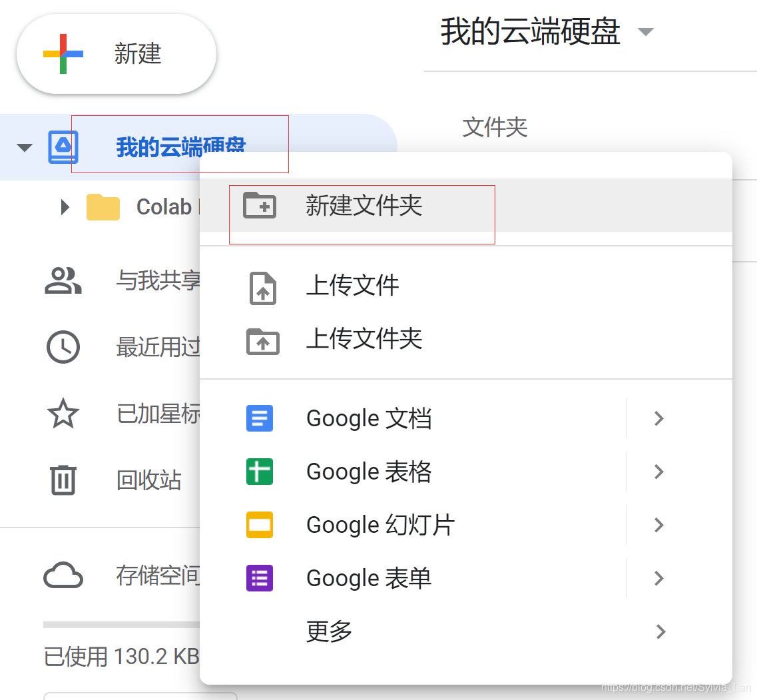The height and width of the screenshot is (700, 757).
Task: Click the 我的云端硬盘 page title
Action: (x=530, y=31)
